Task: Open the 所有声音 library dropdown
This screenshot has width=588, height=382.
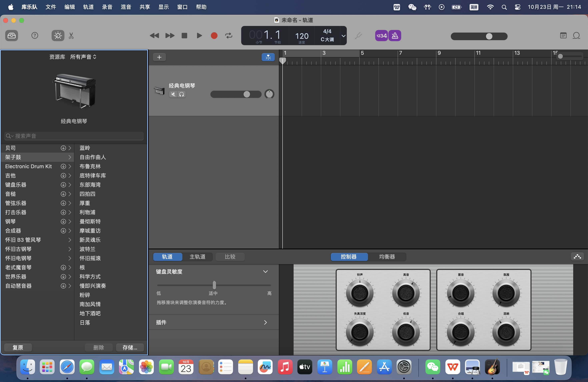Action: [83, 57]
